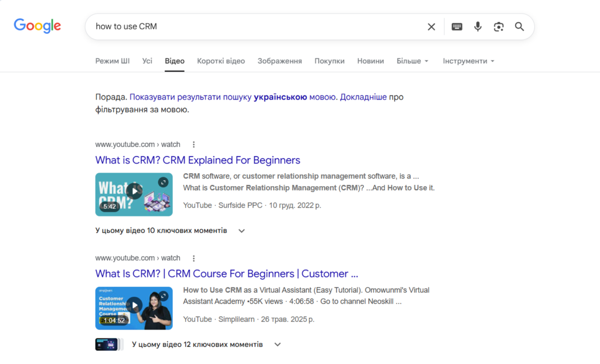Image resolution: width=600 pixels, height=364 pixels.
Task: Switch to the Короткі відео tab
Action: (221, 61)
